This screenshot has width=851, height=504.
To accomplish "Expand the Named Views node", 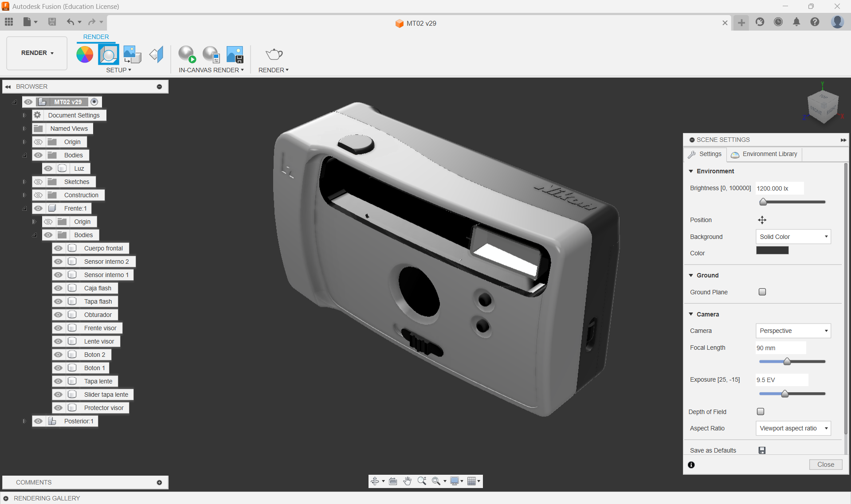I will [x=24, y=129].
